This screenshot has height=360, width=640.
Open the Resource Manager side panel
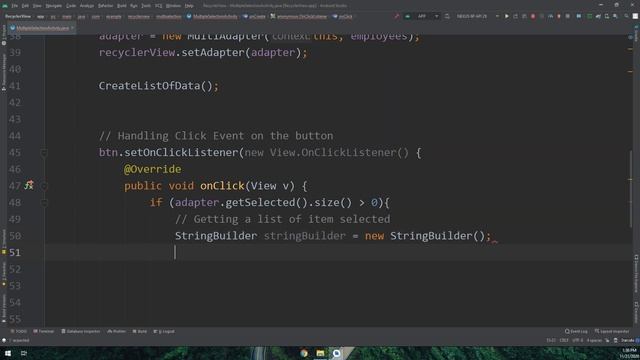(x=4, y=73)
